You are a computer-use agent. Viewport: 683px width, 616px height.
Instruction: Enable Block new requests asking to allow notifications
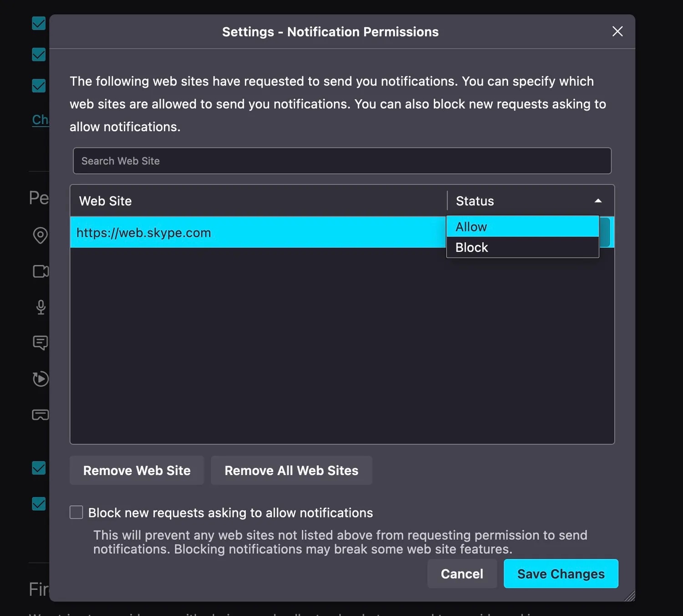(x=76, y=512)
